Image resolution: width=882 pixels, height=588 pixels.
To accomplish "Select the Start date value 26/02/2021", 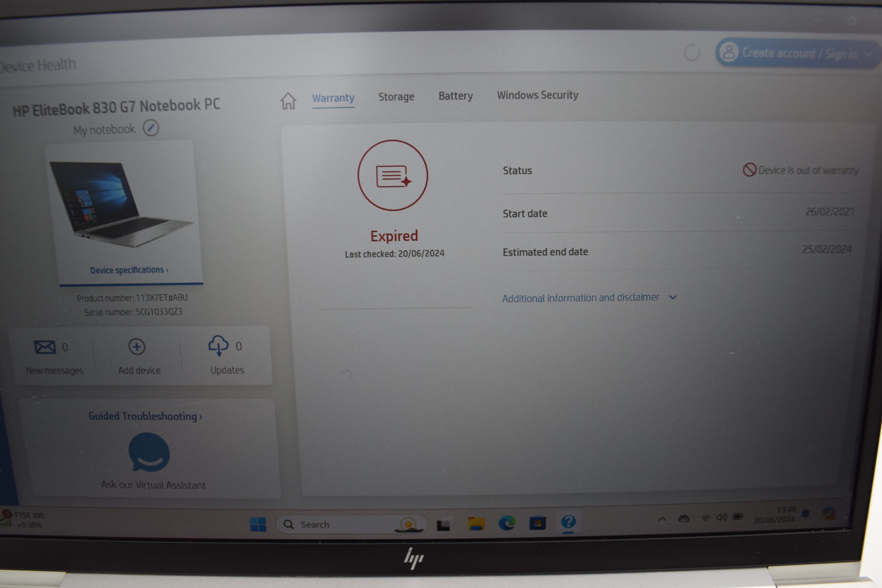I will coord(830,212).
